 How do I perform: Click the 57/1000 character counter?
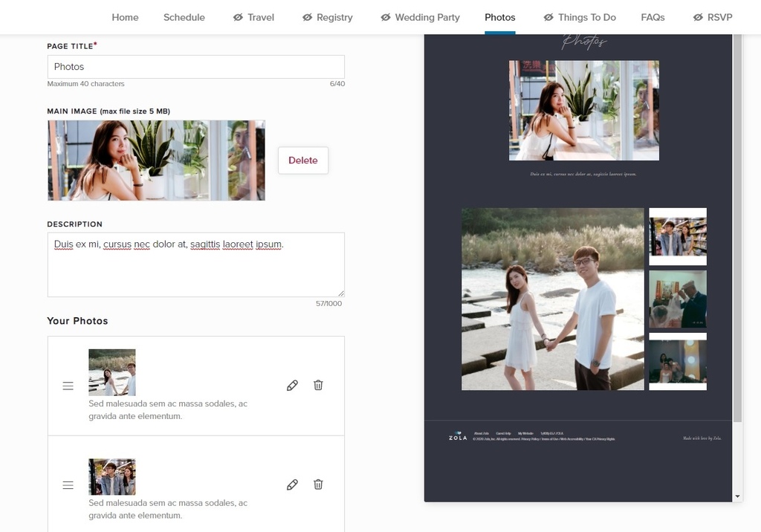click(328, 303)
